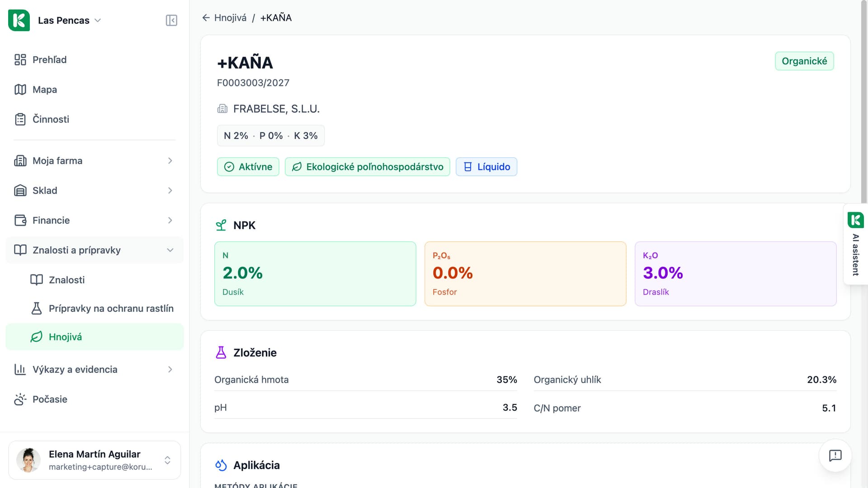Open the AI asistent side tab

855,244
